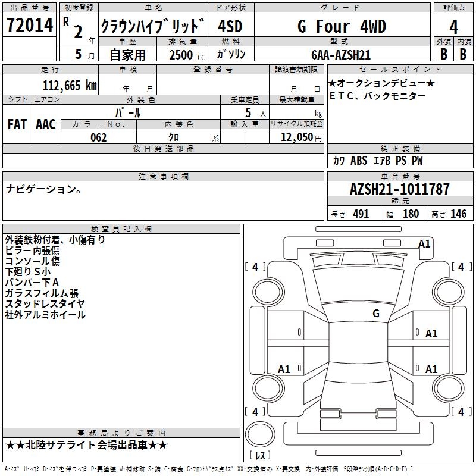
Task: Click the air conditioner code AAC
Action: click(46, 124)
